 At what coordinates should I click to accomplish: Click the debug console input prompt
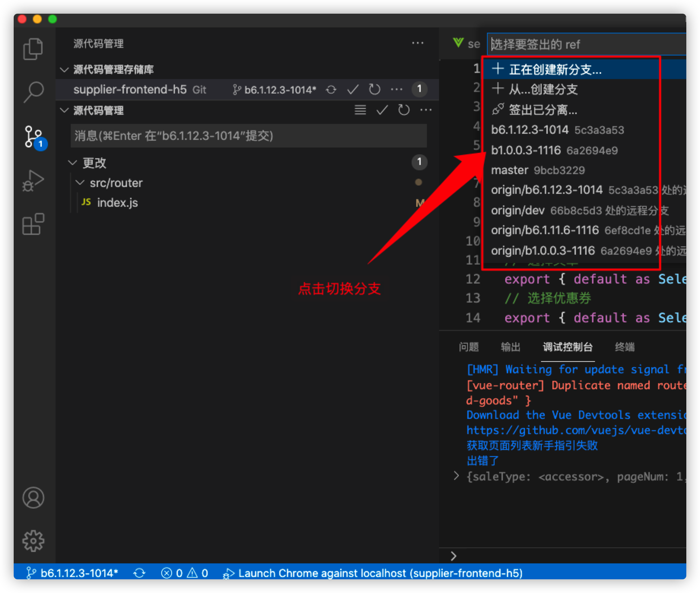[571, 556]
